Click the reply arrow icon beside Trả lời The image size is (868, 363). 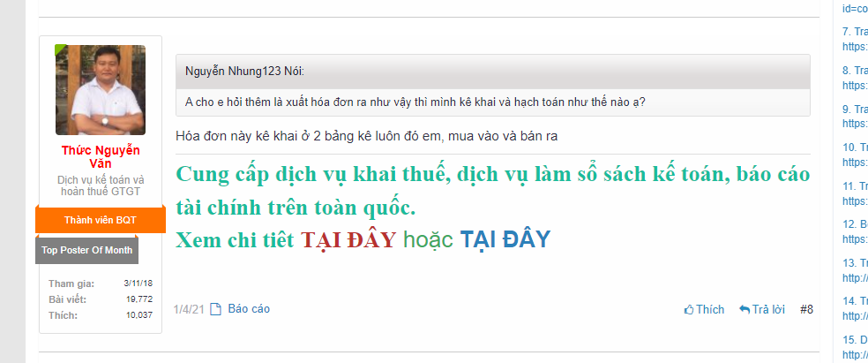[745, 310]
